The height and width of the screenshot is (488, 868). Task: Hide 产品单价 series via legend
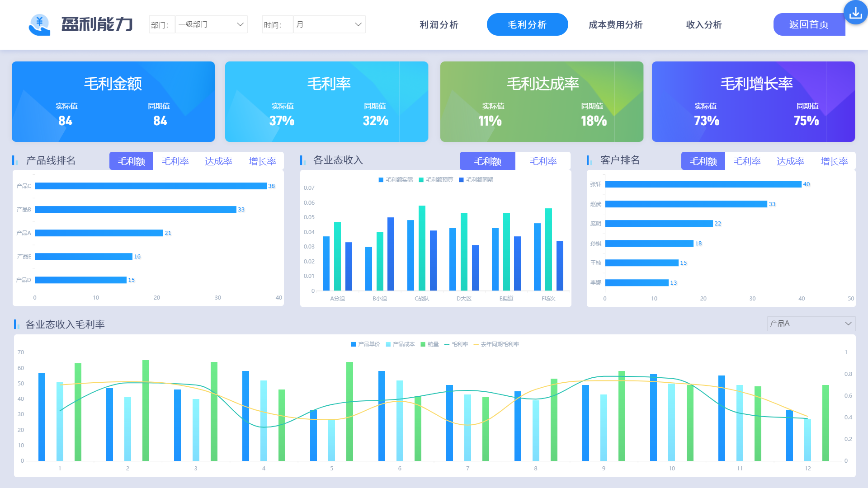tap(354, 344)
